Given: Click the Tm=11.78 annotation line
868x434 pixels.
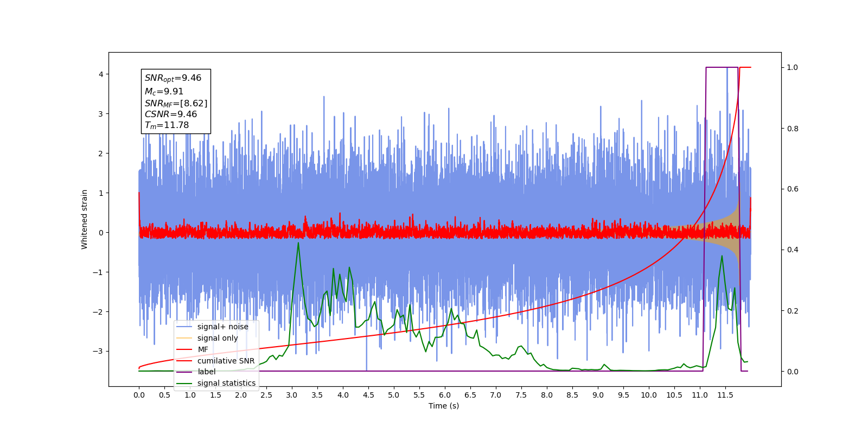Looking at the screenshot, I should [x=167, y=125].
